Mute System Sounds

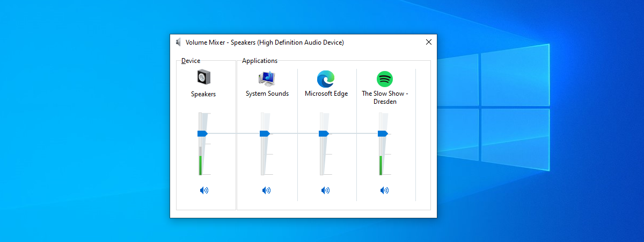click(x=267, y=190)
